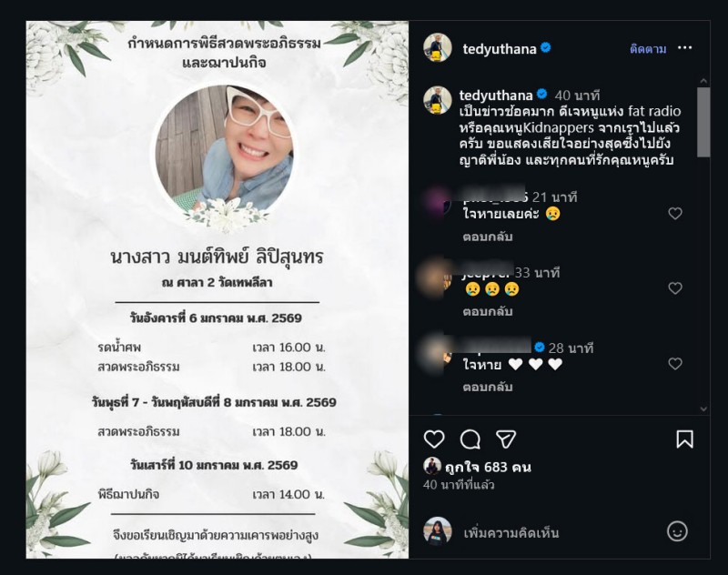Share the post via paper plane icon

coord(506,439)
